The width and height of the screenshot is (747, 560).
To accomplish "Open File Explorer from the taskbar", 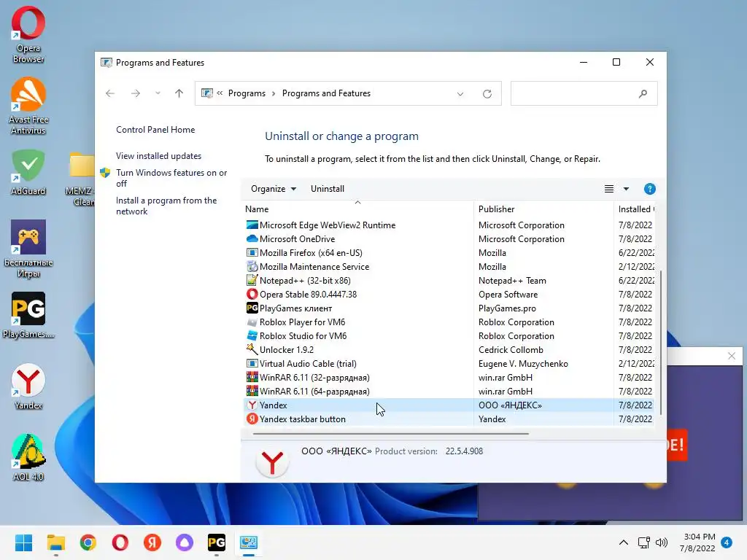I will 55,542.
